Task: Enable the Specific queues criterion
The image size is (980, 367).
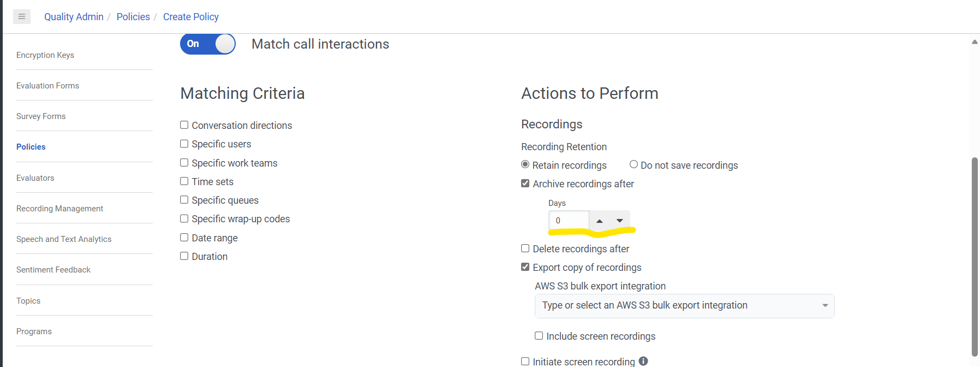Action: click(184, 200)
